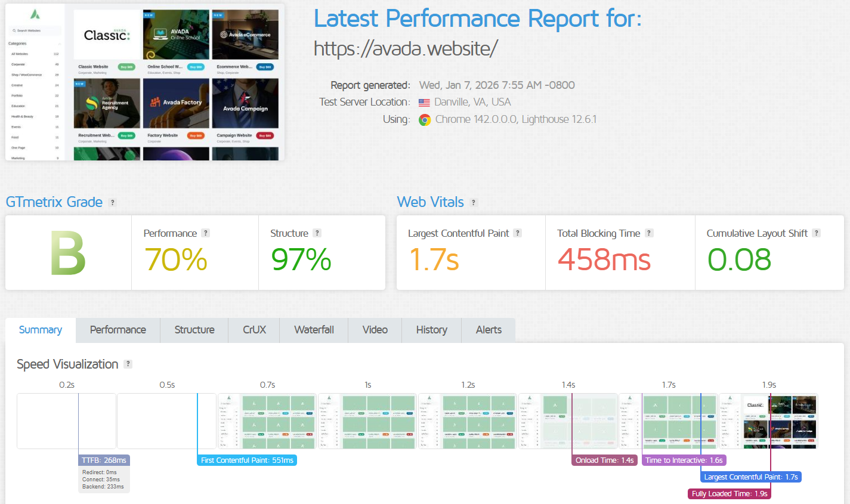Open help icon beside Speed Visualization
This screenshot has width=850, height=504.
pos(128,364)
